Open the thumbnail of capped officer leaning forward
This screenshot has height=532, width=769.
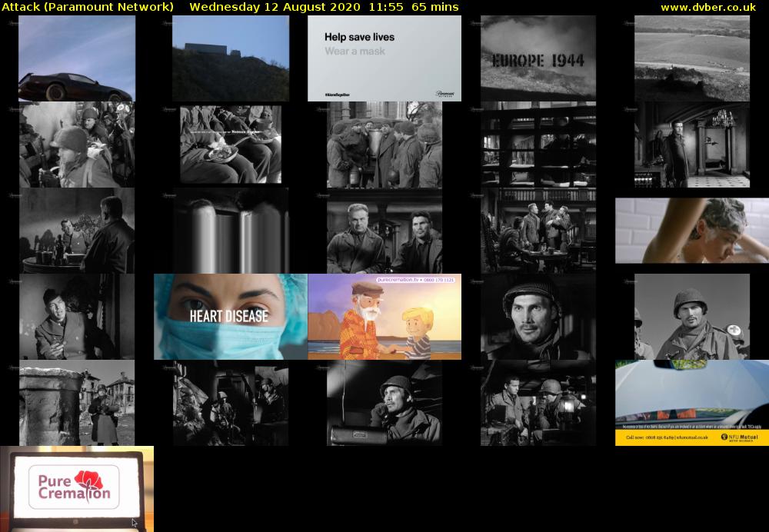tap(77, 317)
